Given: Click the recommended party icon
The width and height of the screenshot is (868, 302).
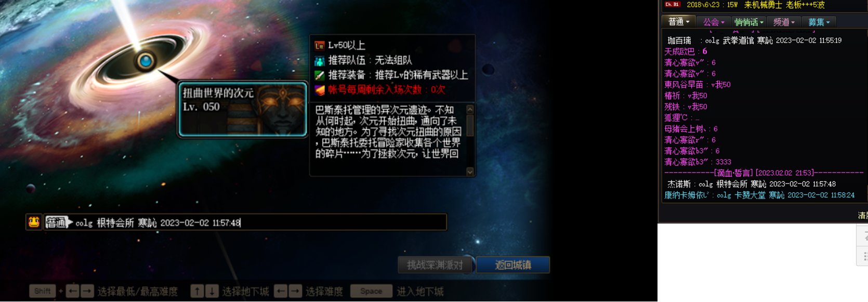Looking at the screenshot, I should tap(320, 60).
